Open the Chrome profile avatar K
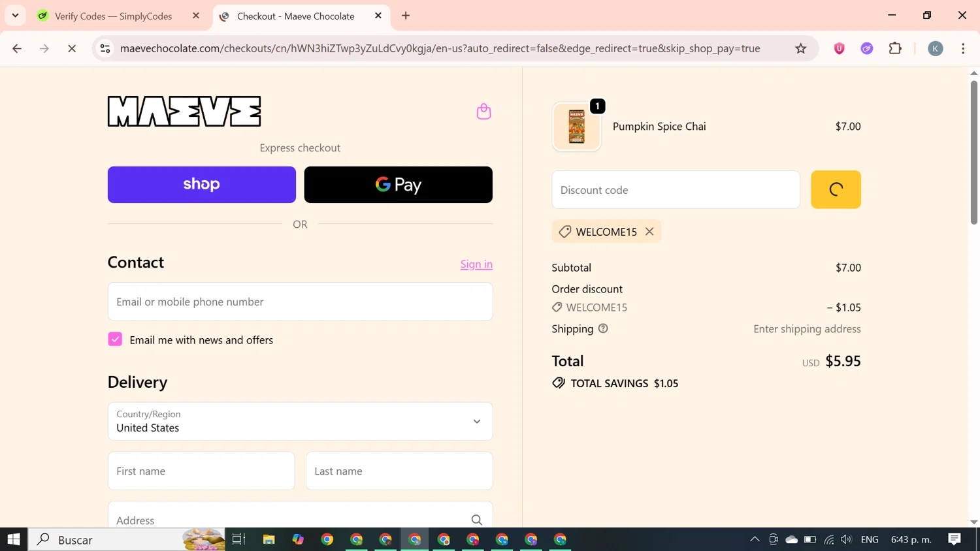 (936, 48)
